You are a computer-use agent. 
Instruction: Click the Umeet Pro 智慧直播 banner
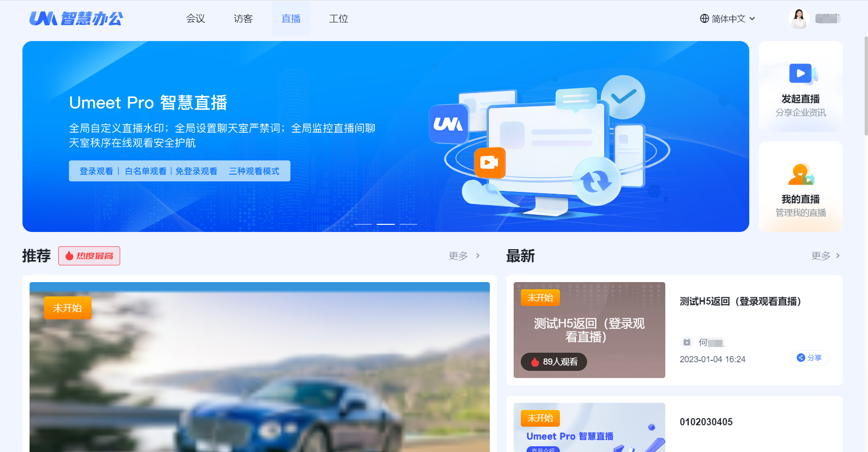[386, 137]
